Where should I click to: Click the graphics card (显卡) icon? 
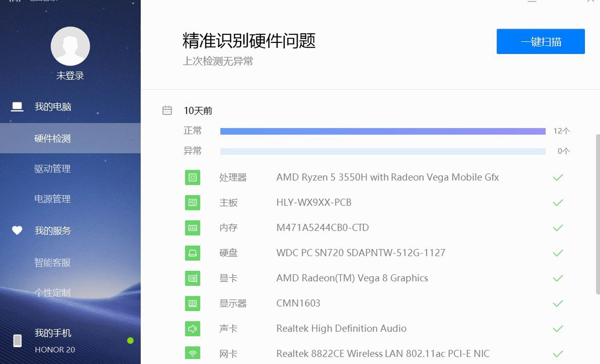pos(192,278)
